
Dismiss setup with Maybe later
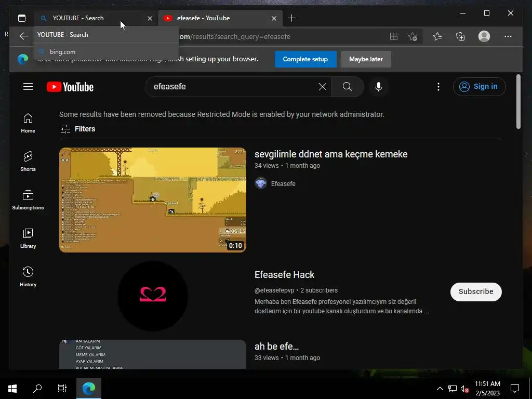point(366,59)
